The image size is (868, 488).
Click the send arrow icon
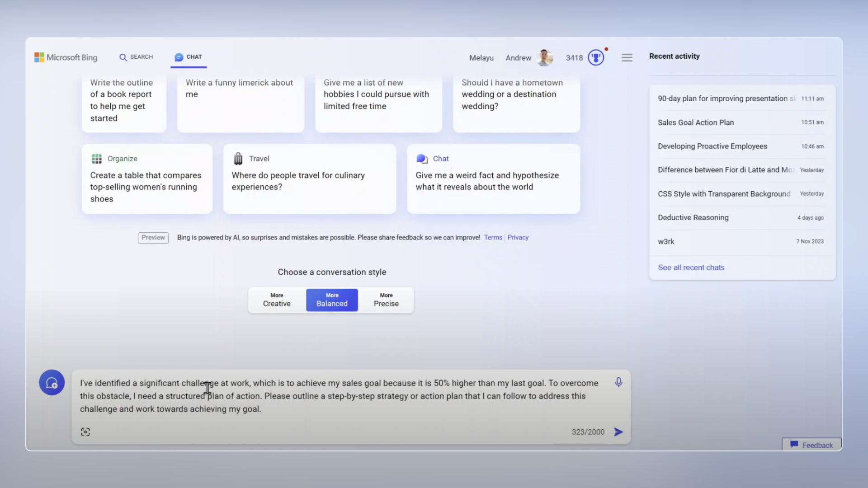618,432
